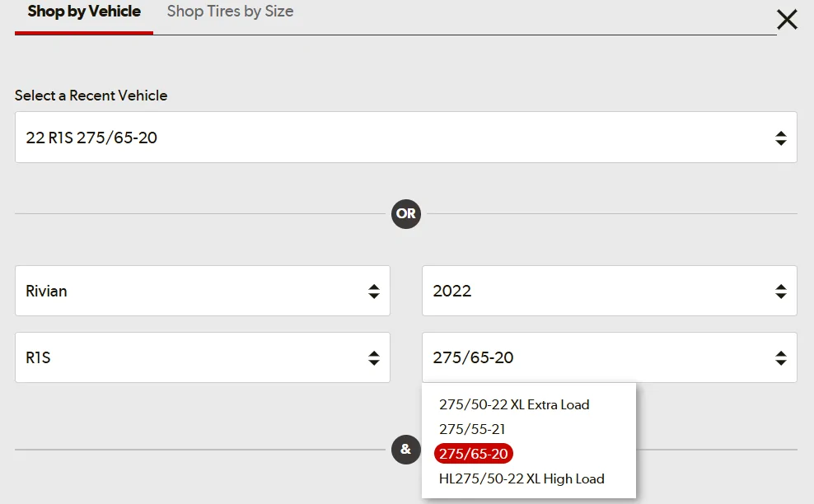
Task: Open the R1S model dropdown
Action: (203, 357)
